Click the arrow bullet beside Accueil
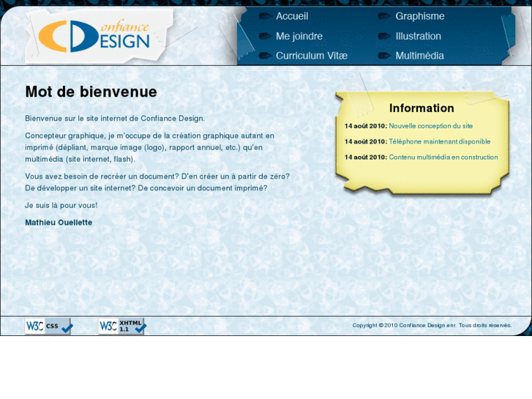This screenshot has width=532, height=399. [266, 16]
